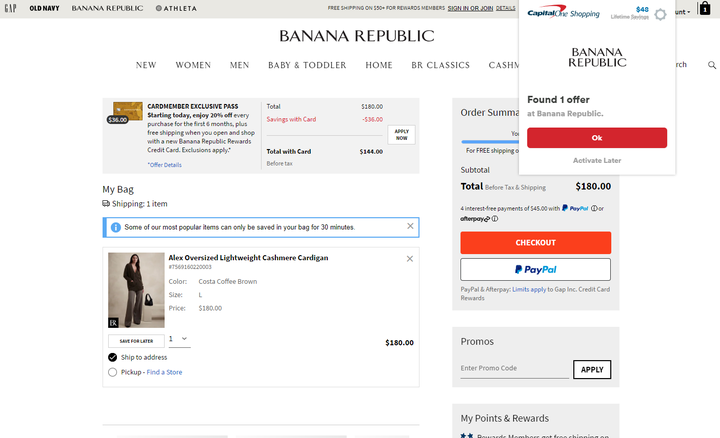Image resolution: width=720 pixels, height=438 pixels.
Task: Click the Shipping: 1 item truck icon
Action: [106, 203]
